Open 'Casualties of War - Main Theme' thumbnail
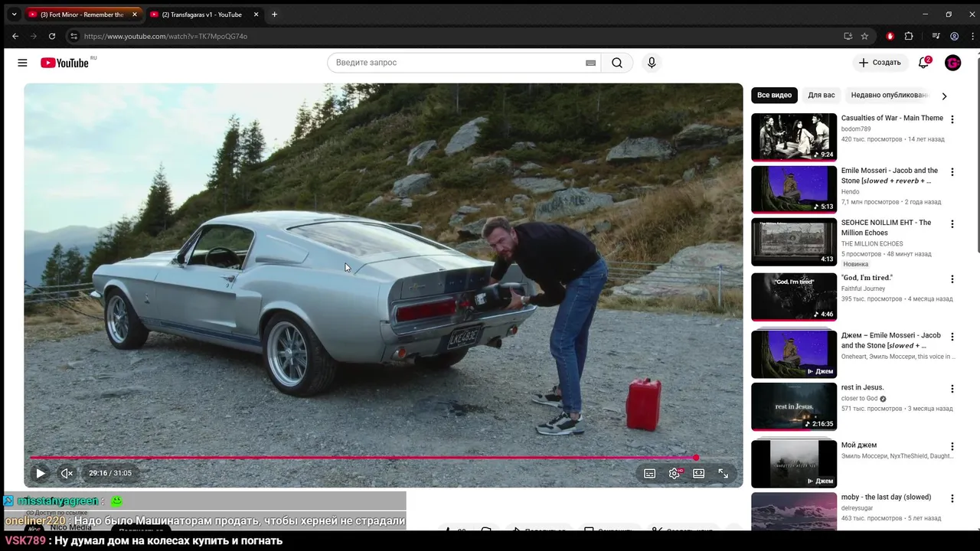Screen dimensions: 980x551 (x=794, y=137)
